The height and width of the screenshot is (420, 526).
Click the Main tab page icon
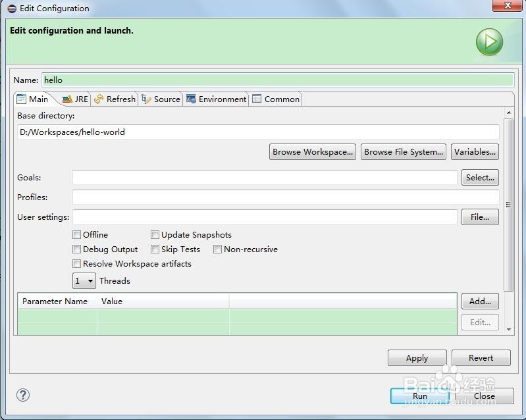[21, 99]
